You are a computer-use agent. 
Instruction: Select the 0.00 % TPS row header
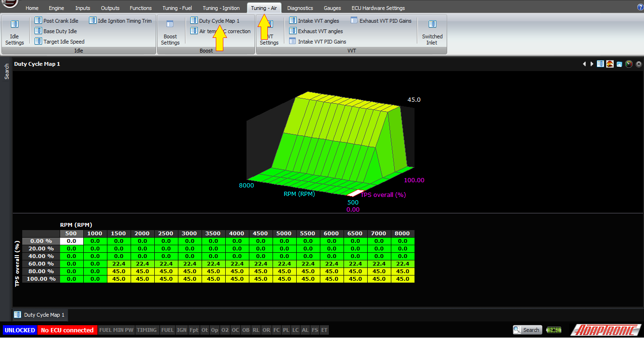click(41, 241)
